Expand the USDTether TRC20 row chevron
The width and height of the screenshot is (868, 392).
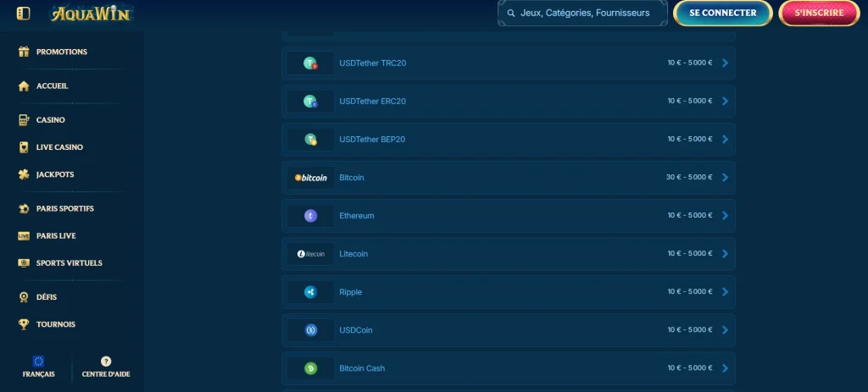[726, 63]
